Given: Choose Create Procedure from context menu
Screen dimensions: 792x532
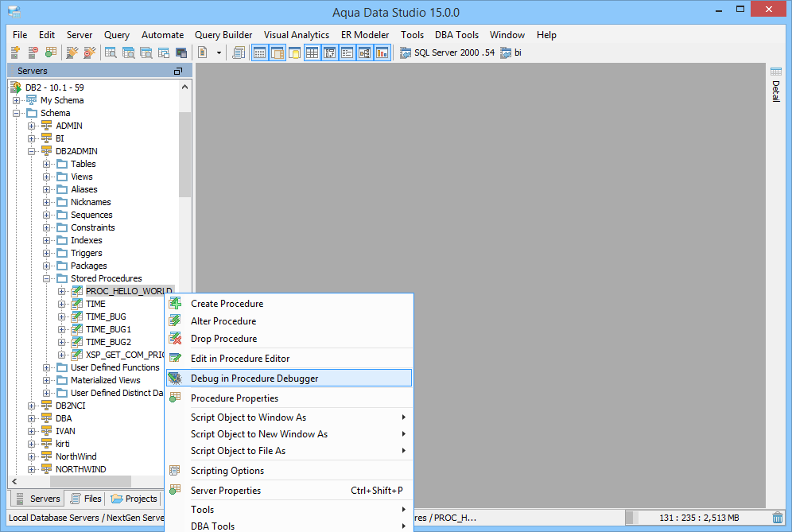Looking at the screenshot, I should click(289, 304).
